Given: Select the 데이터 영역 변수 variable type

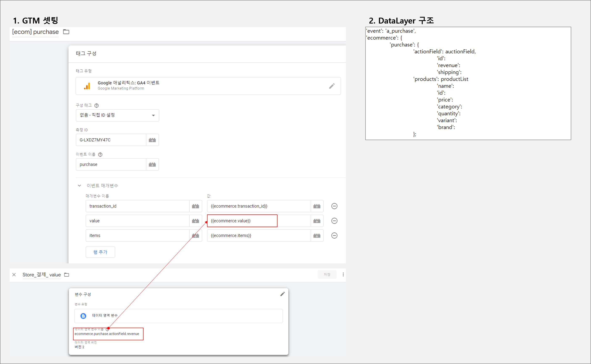Looking at the screenshot, I should pos(179,316).
